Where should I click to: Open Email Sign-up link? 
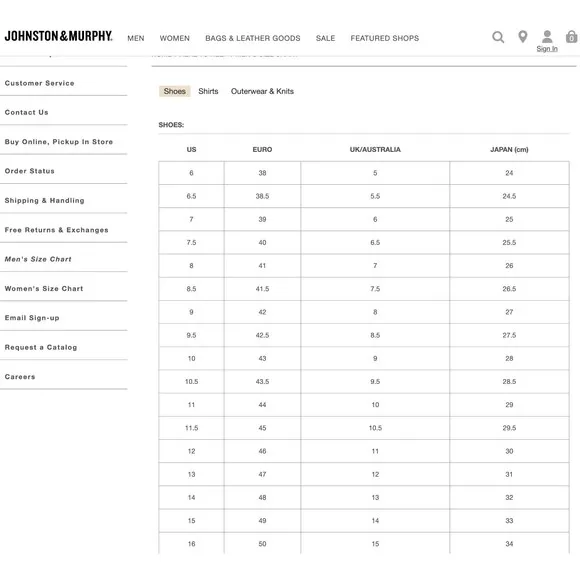click(x=32, y=318)
